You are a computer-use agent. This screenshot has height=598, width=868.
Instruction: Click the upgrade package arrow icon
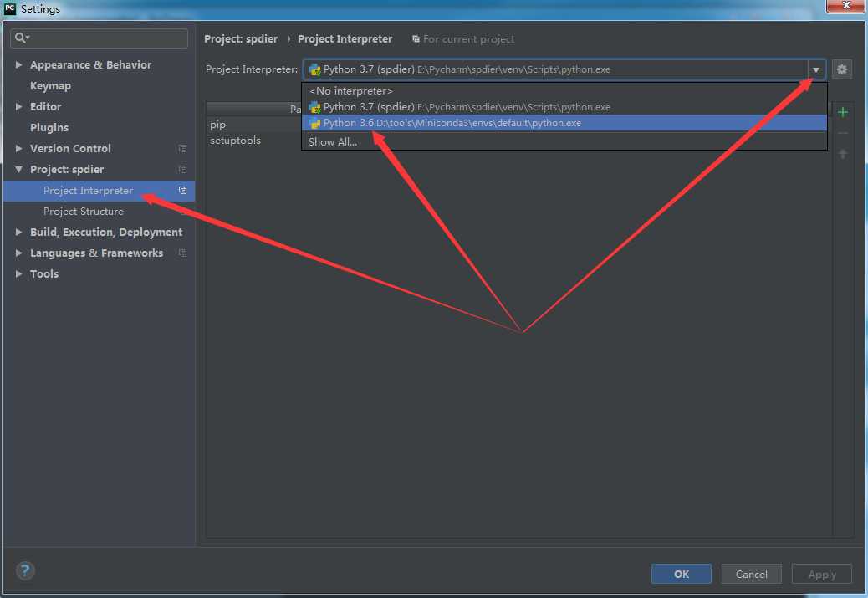click(x=843, y=154)
